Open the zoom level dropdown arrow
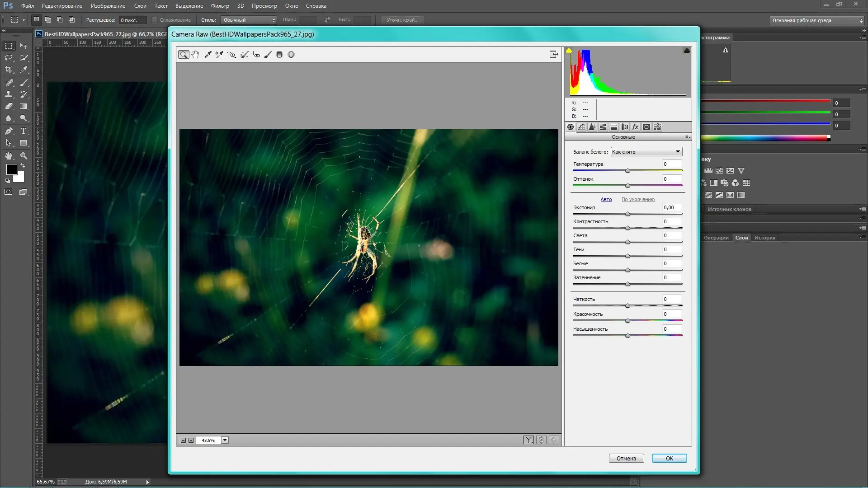This screenshot has height=488, width=868. [x=225, y=440]
